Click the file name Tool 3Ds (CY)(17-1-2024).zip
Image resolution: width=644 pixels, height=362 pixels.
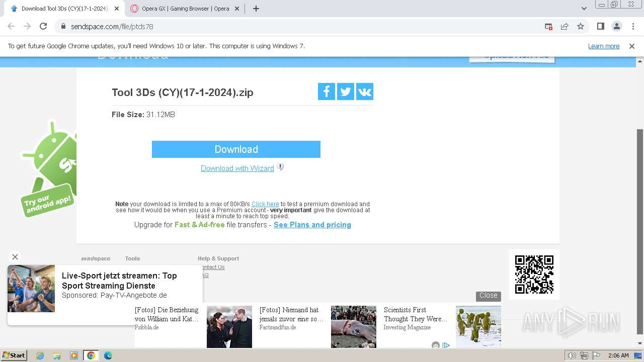click(183, 93)
